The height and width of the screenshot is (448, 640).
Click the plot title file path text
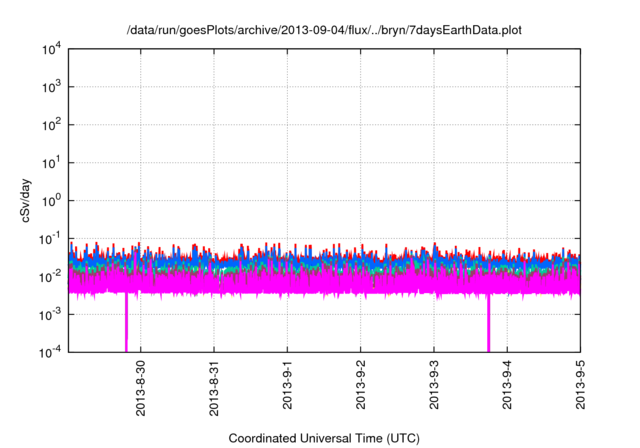[324, 30]
